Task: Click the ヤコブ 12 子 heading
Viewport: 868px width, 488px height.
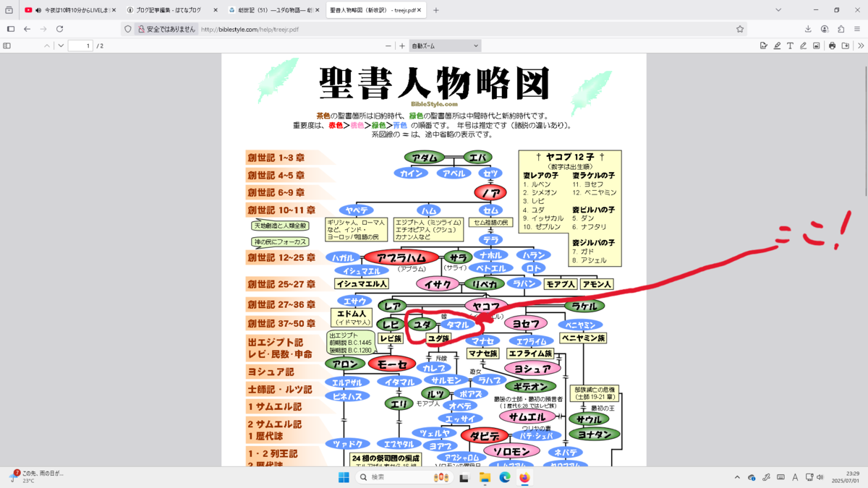Action: [570, 157]
